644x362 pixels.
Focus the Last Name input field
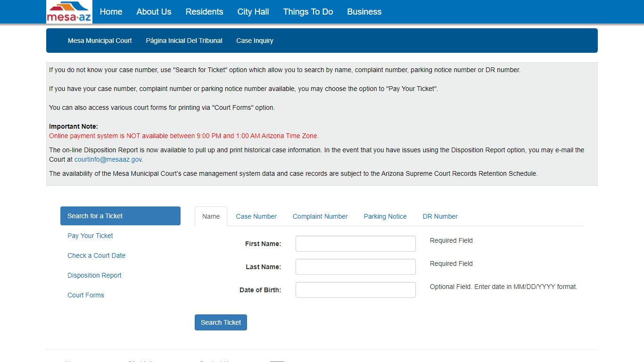point(355,267)
